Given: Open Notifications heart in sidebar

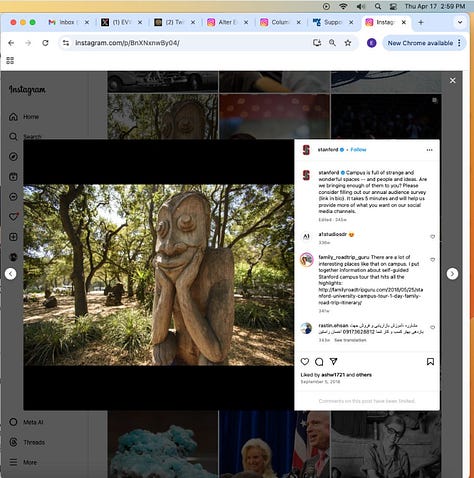Looking at the screenshot, I should point(13,217).
